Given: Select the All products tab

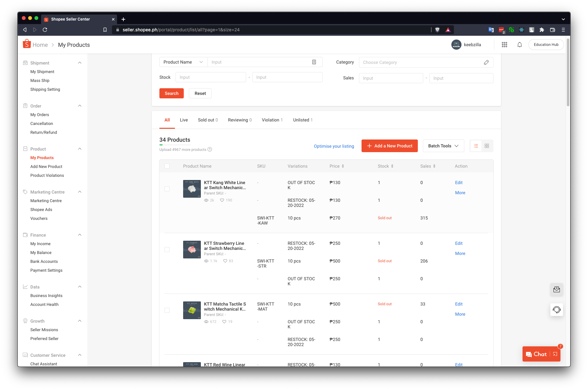Looking at the screenshot, I should pos(167,120).
